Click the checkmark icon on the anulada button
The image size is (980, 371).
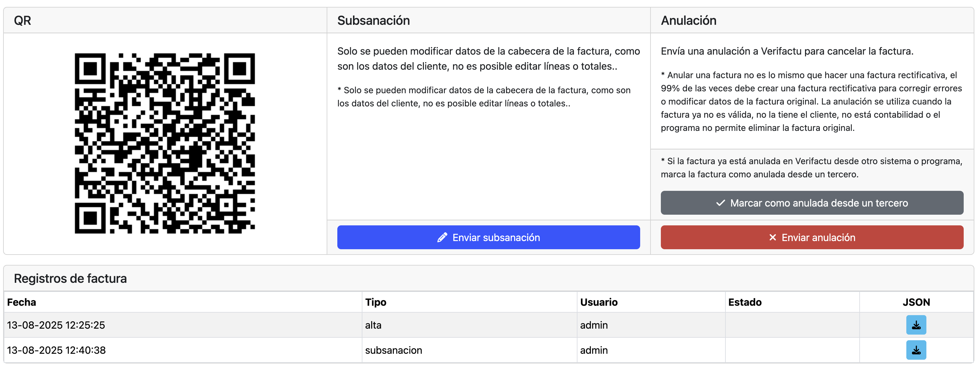[720, 203]
